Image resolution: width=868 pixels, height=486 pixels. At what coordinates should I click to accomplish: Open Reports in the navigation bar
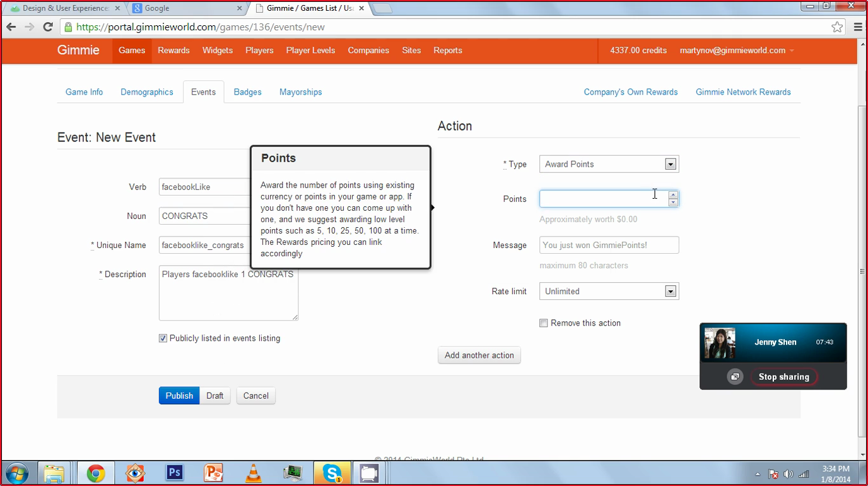pyautogui.click(x=448, y=50)
